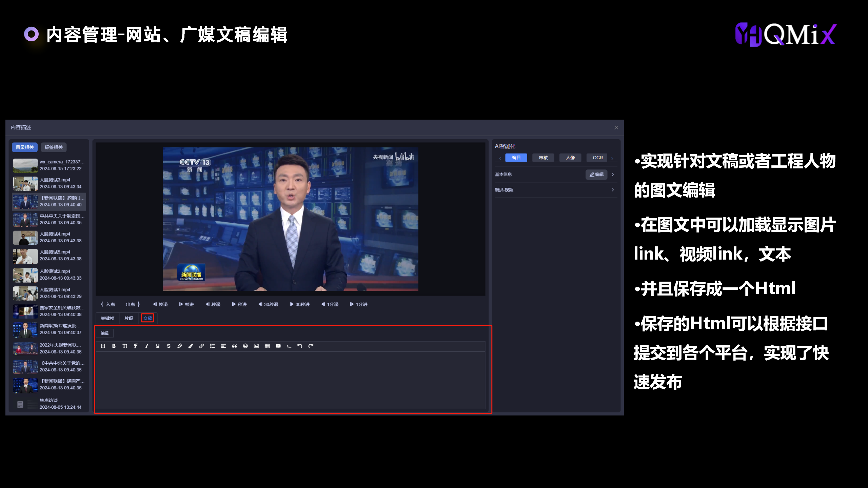Click the 编辑 button beside 基本信息
This screenshot has height=488, width=868.
[x=596, y=175]
